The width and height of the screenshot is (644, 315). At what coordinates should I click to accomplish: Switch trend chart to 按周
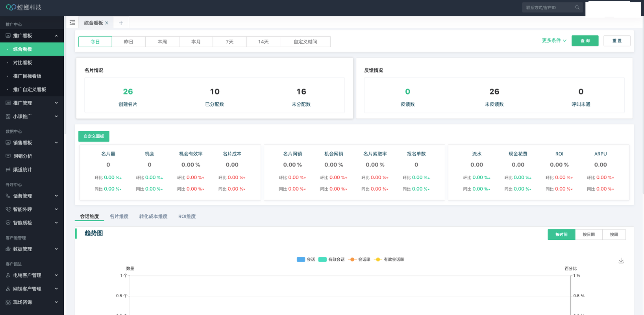[614, 235]
